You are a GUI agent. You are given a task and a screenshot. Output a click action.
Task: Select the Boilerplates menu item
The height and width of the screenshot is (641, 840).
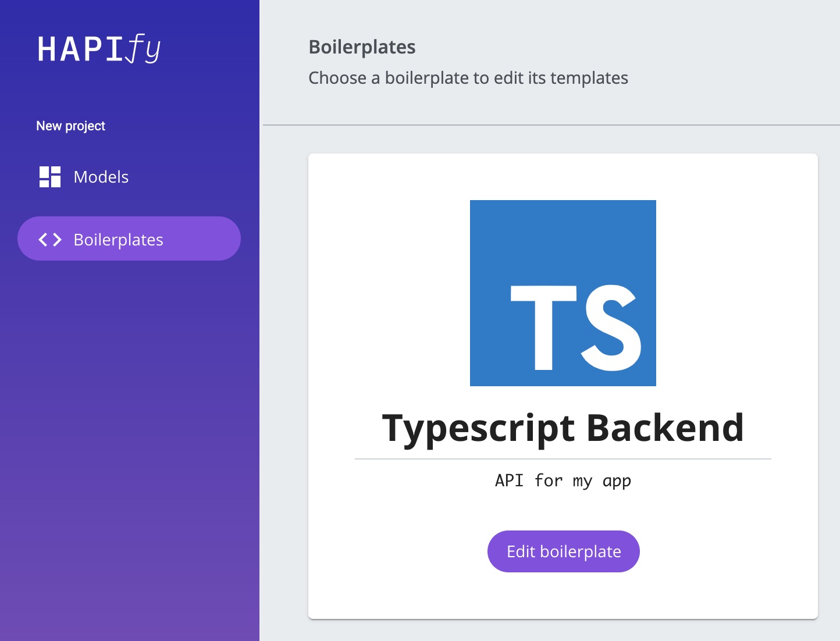(x=129, y=238)
